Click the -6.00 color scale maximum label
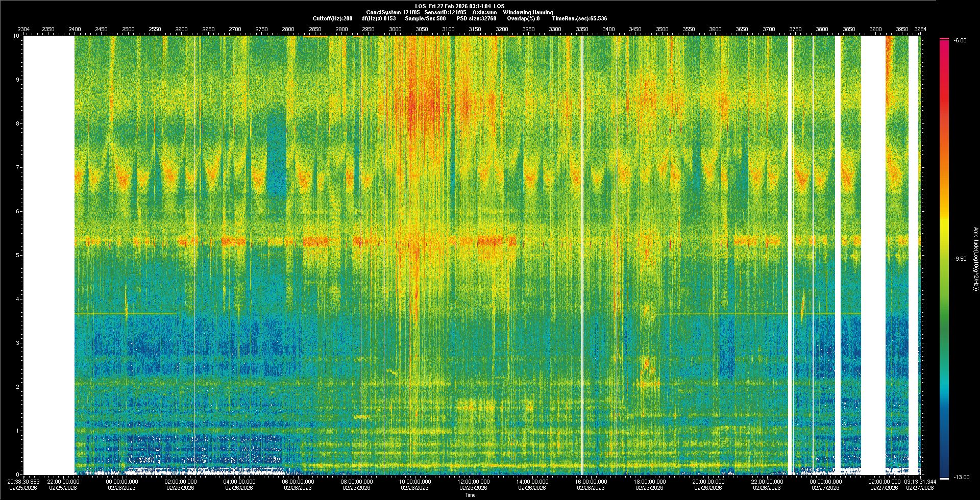This screenshot has width=980, height=500. [x=960, y=40]
